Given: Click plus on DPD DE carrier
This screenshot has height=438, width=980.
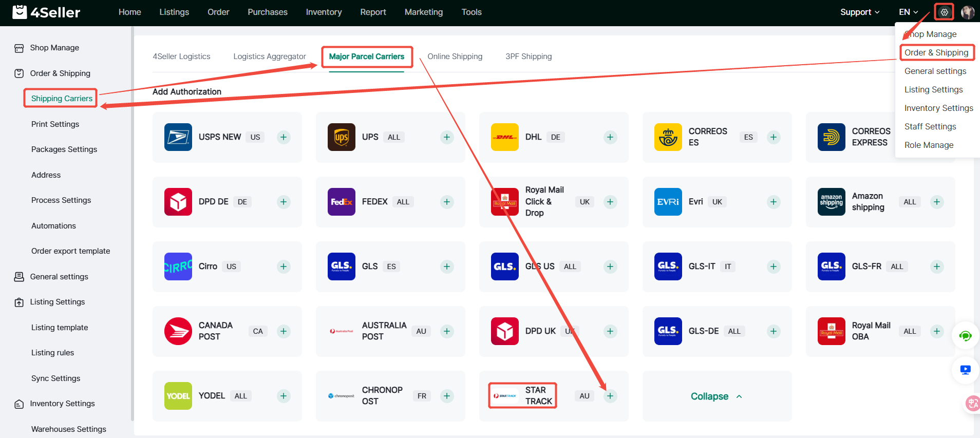Looking at the screenshot, I should 284,202.
